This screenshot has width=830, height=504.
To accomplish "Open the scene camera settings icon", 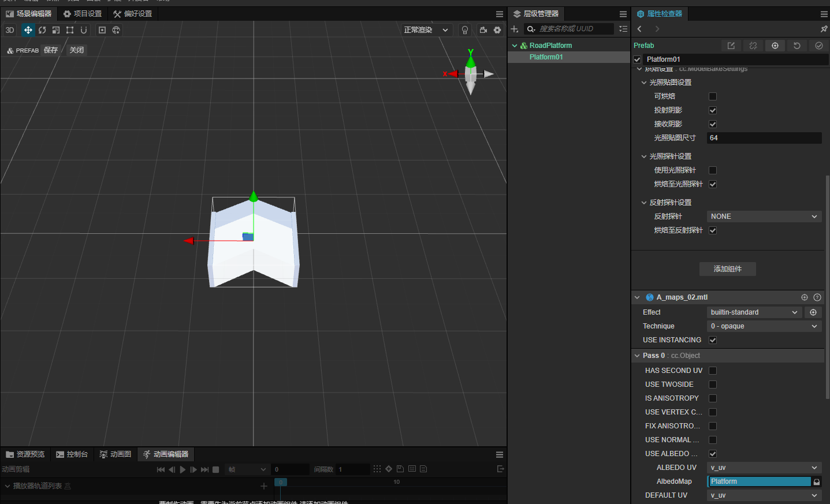I will [x=483, y=30].
